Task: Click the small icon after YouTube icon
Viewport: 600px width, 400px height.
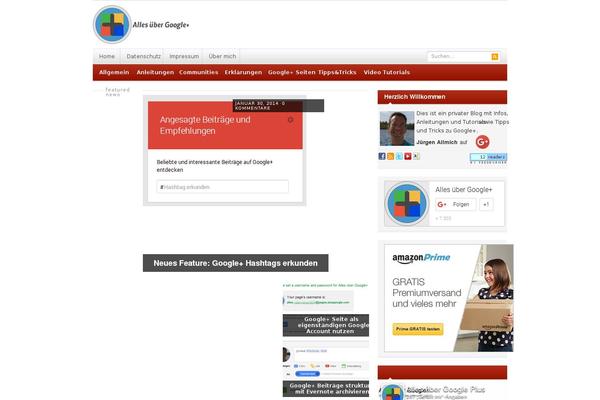Action: point(417,156)
